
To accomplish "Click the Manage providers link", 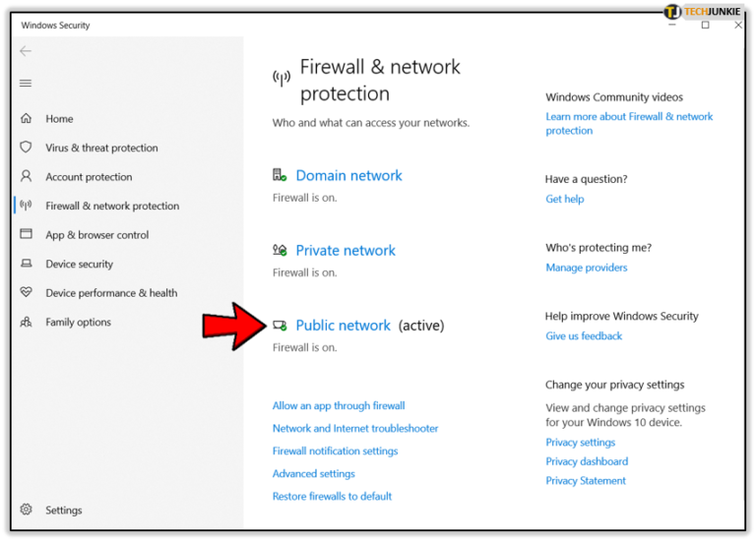I will coord(586,268).
